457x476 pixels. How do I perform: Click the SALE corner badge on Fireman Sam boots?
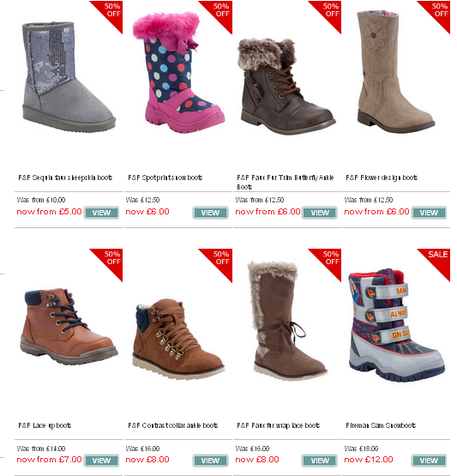pyautogui.click(x=437, y=260)
